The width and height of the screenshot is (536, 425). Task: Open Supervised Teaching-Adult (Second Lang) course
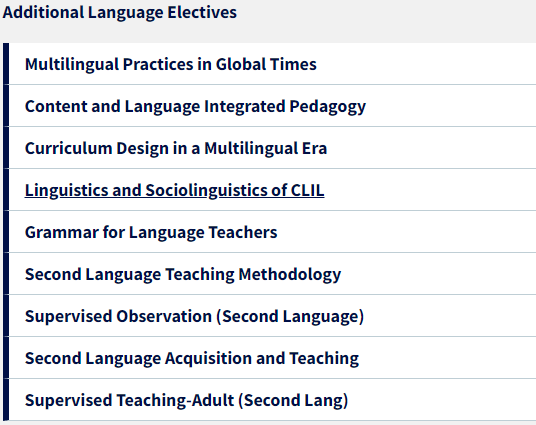[186, 400]
